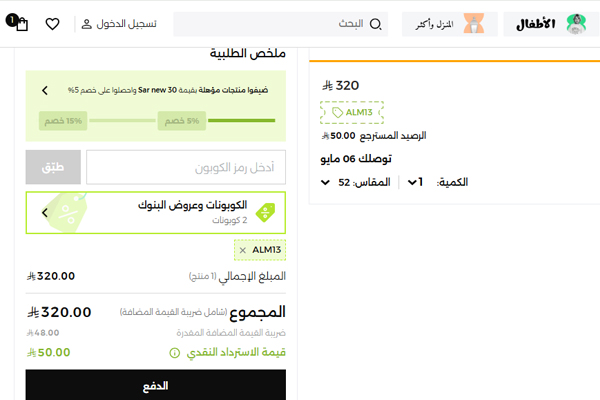Viewport: 600px width, 400px height.
Task: Click the green coupon ticket icon
Action: click(266, 212)
